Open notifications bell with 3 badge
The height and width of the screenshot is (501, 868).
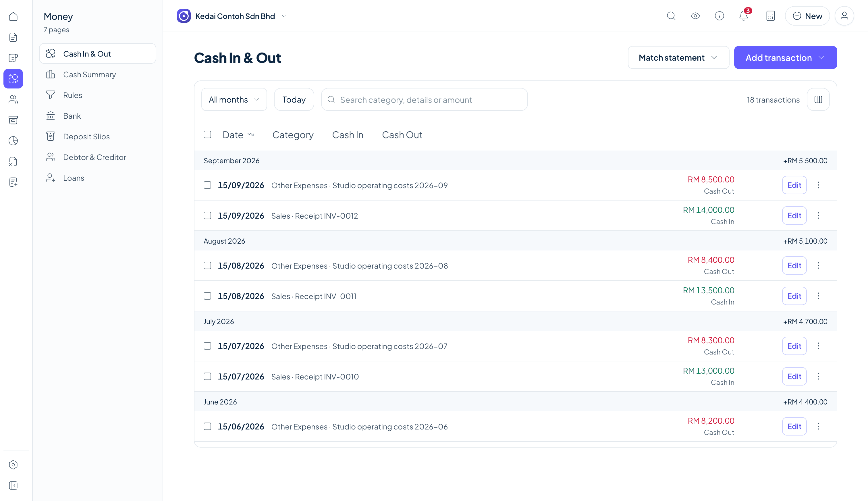pyautogui.click(x=744, y=16)
